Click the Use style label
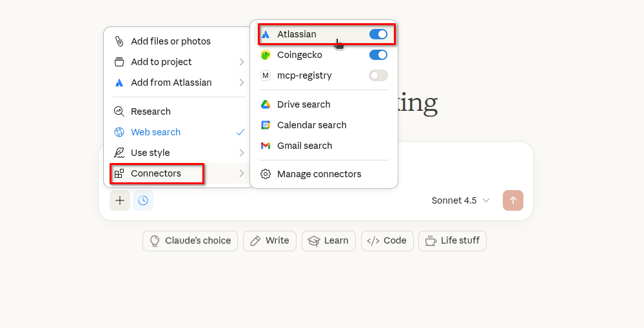 point(150,153)
